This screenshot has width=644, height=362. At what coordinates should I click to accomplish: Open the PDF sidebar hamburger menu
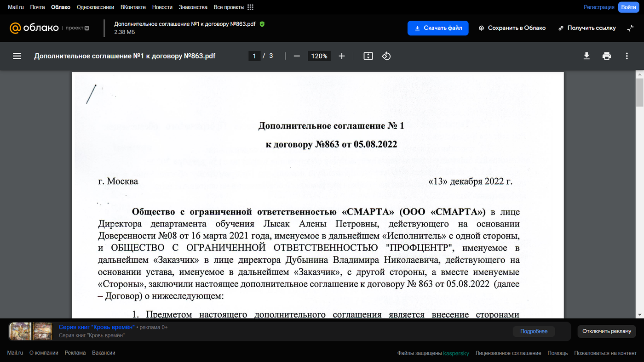tap(17, 56)
